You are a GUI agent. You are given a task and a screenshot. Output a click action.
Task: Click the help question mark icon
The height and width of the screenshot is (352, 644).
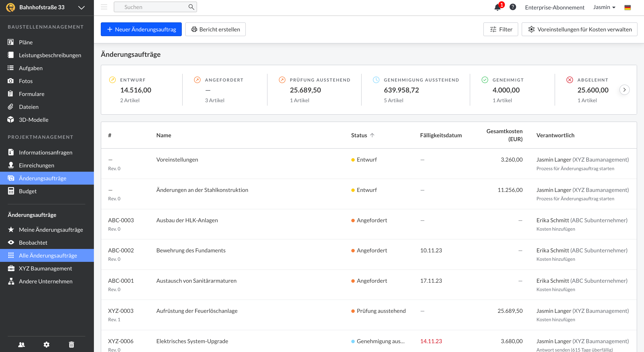(x=512, y=7)
